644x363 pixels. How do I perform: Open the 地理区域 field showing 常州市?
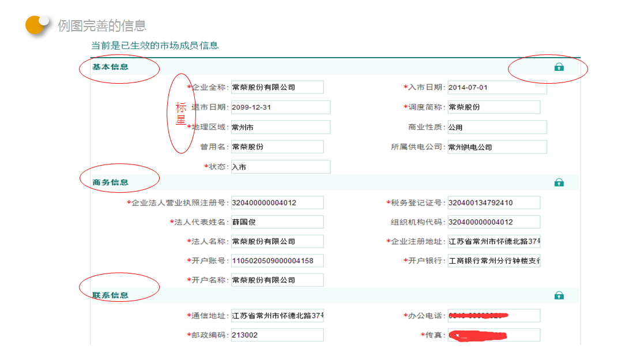pos(280,128)
